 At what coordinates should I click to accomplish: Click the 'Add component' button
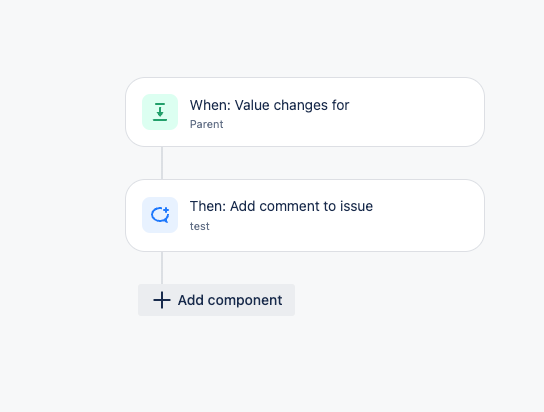216,300
